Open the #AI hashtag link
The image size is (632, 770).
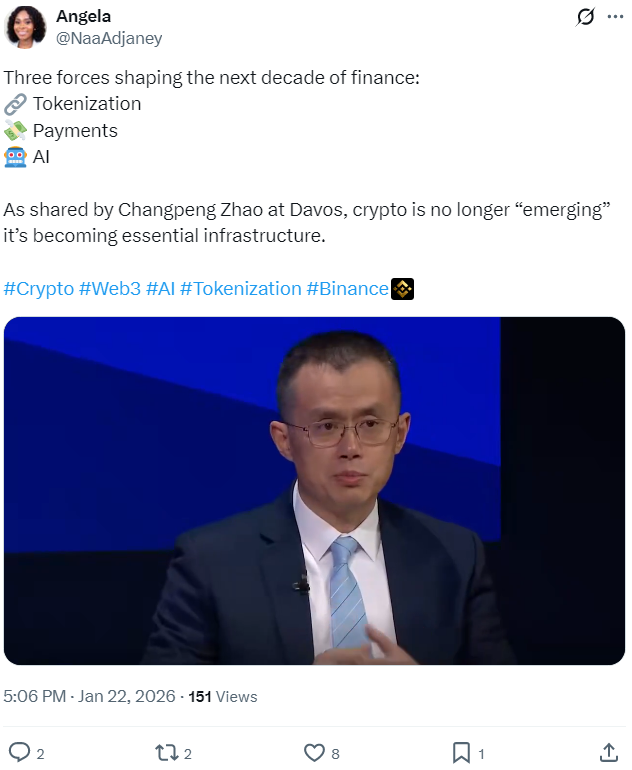(160, 289)
